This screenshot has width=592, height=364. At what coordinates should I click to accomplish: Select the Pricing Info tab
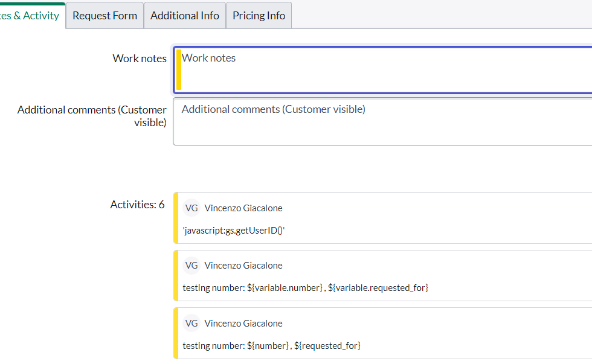click(259, 15)
